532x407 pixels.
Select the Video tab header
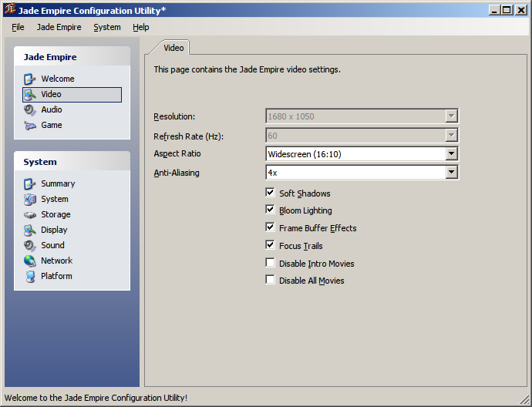173,48
